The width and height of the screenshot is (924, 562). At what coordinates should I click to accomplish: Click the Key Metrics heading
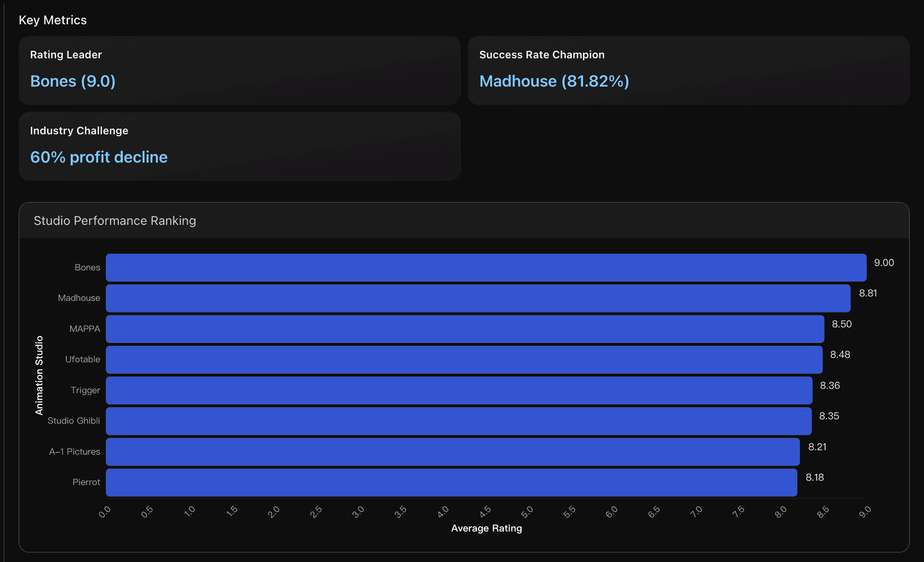click(x=53, y=20)
